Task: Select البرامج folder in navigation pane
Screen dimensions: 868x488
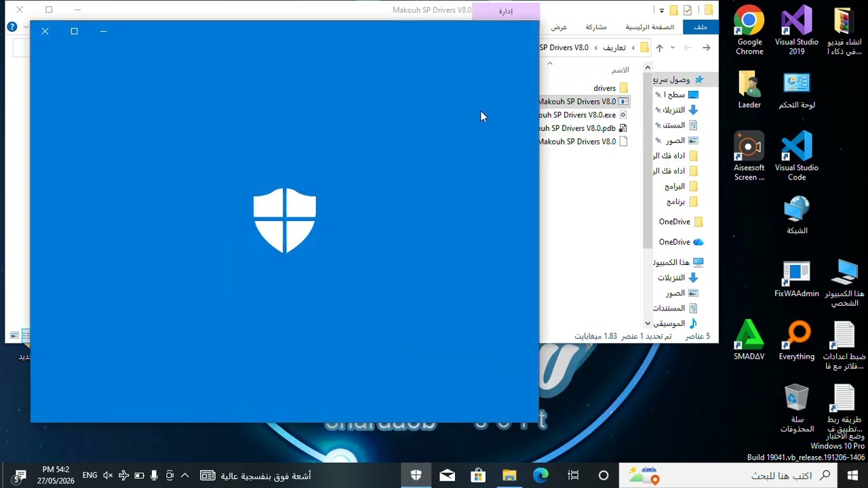Action: [682, 186]
